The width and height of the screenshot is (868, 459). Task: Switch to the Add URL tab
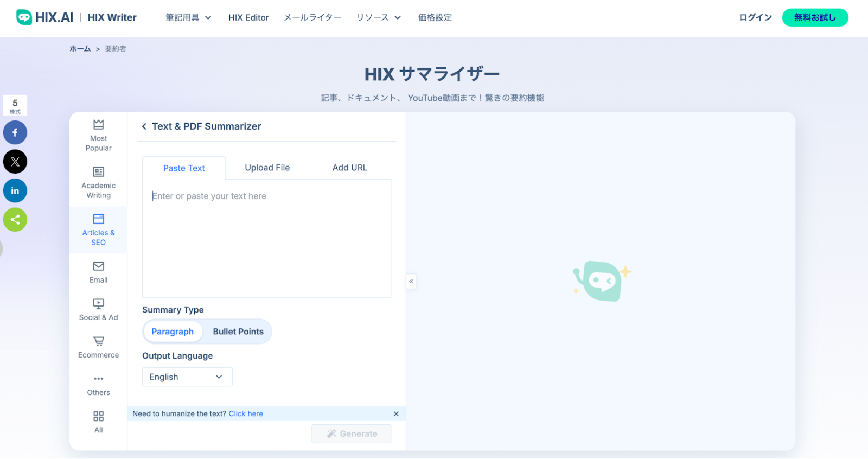coord(350,168)
